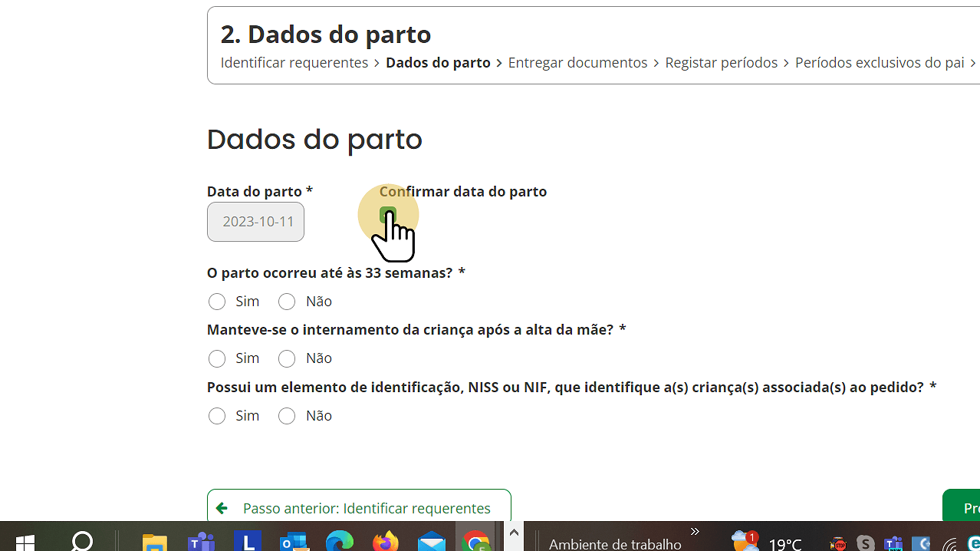Jump to Registar períodos breadcrumb step

pyautogui.click(x=721, y=63)
